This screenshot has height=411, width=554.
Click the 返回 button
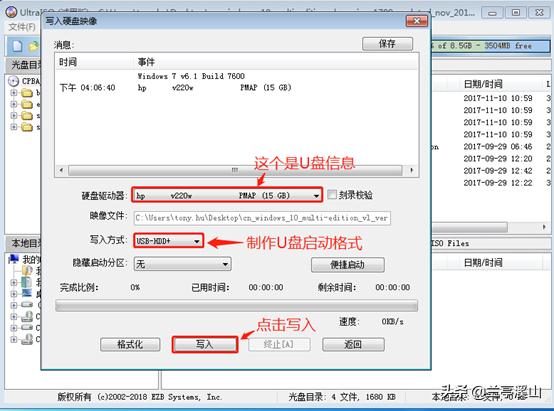point(353,345)
